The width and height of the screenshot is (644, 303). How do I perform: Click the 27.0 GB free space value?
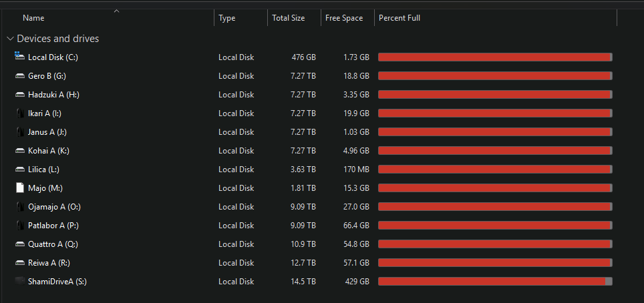(356, 206)
